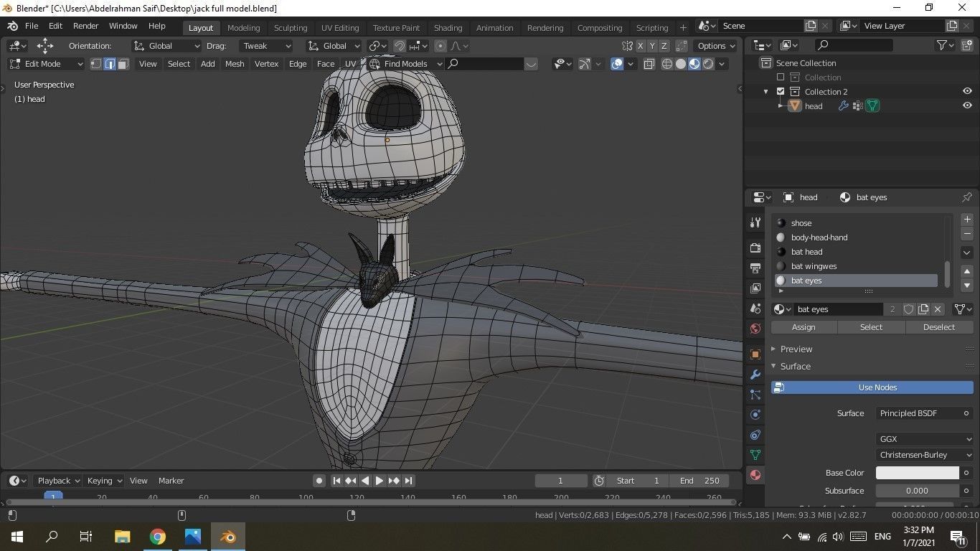Screen dimensions: 980x551
Task: Toggle Z axis mirror
Action: [x=664, y=46]
